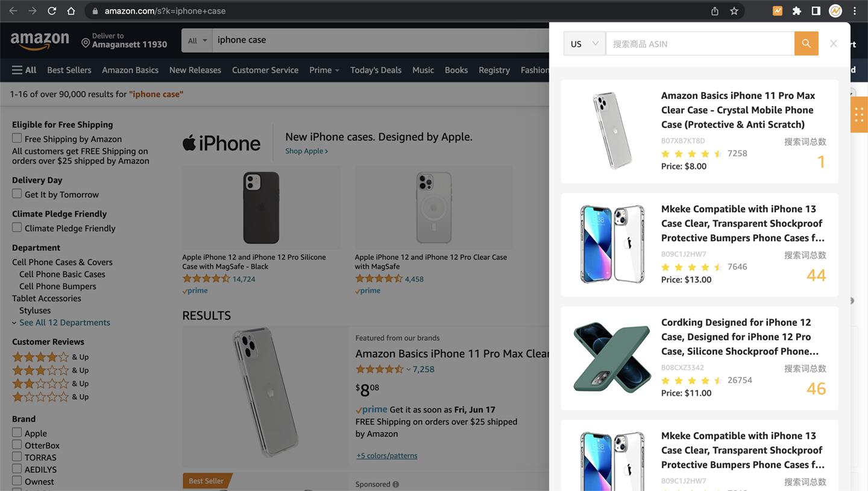
Task: Open Today's Deals in the nav bar
Action: click(376, 70)
